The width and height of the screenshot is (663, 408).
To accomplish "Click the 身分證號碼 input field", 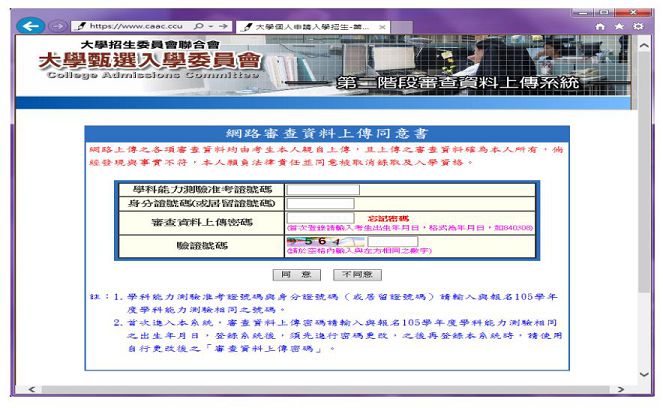I will pyautogui.click(x=321, y=204).
